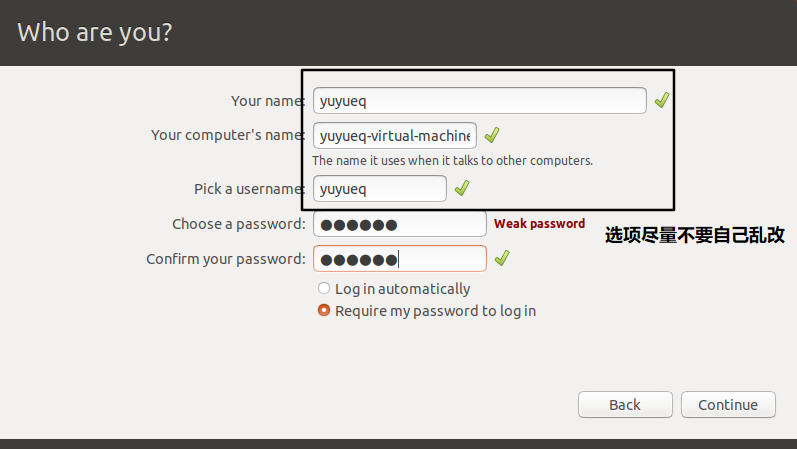Click the Pick a username field

[380, 189]
